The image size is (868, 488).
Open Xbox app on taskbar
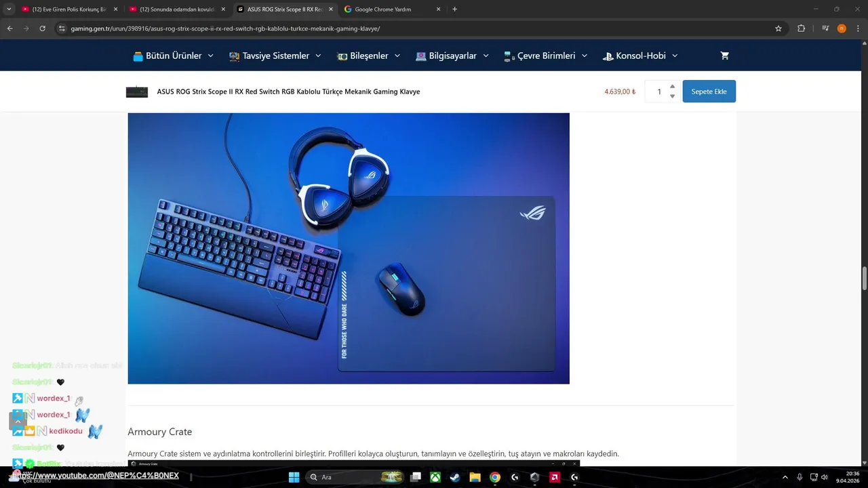coord(435,477)
